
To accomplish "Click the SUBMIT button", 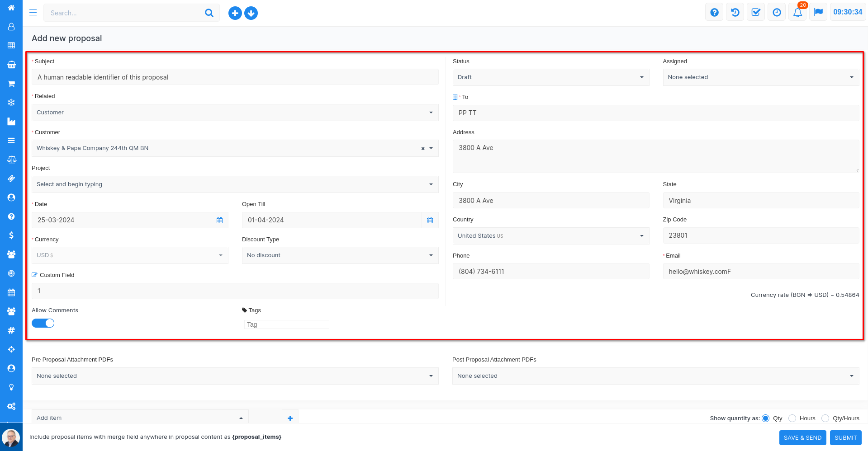I will (x=845, y=437).
